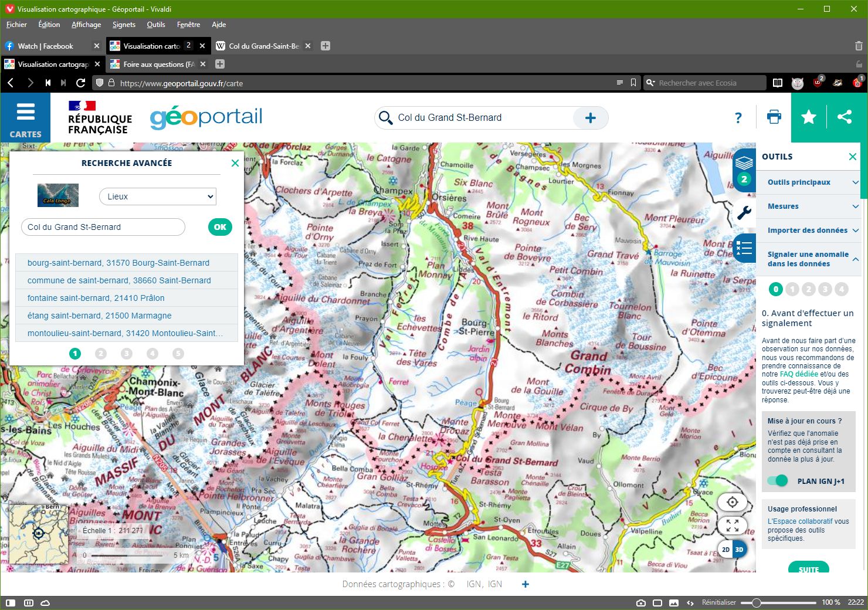Viewport: 868px width, 610px height.
Task: Click the image toggle icon in status bar
Action: (674, 602)
